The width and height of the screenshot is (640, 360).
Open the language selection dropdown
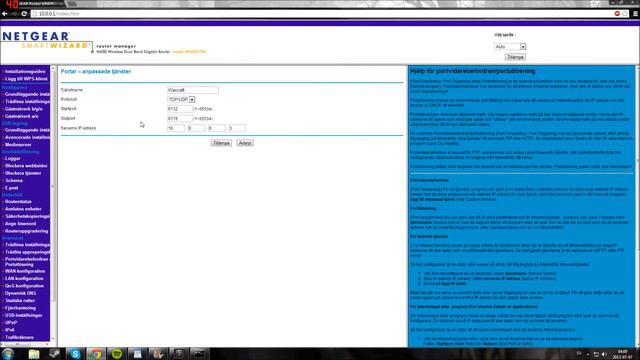510,47
